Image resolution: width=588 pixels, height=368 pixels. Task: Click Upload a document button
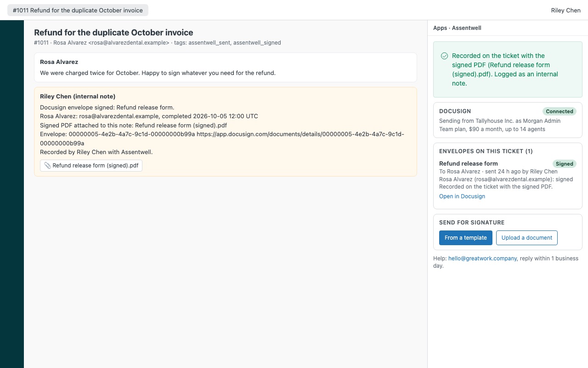(526, 238)
